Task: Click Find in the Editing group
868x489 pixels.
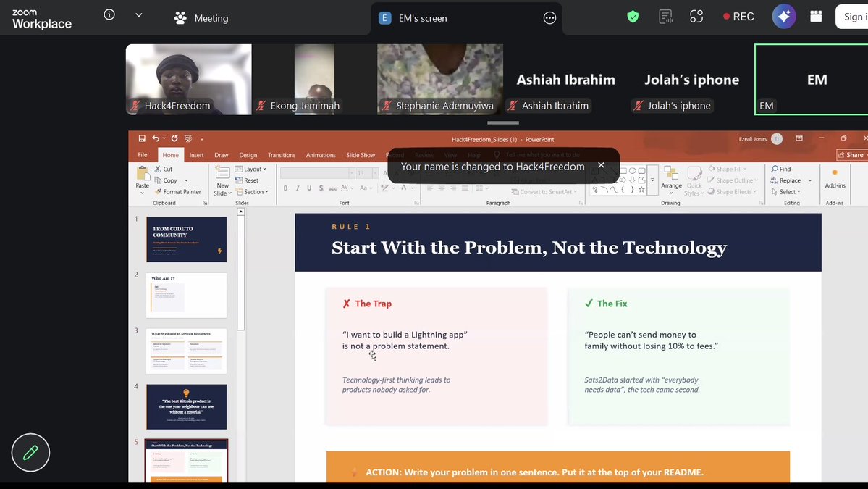Action: coord(781,169)
